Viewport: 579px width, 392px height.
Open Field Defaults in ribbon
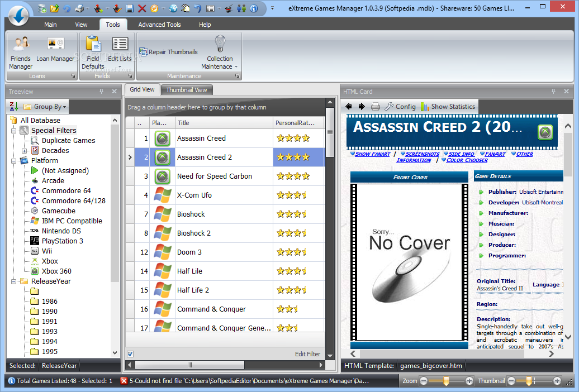coord(93,53)
